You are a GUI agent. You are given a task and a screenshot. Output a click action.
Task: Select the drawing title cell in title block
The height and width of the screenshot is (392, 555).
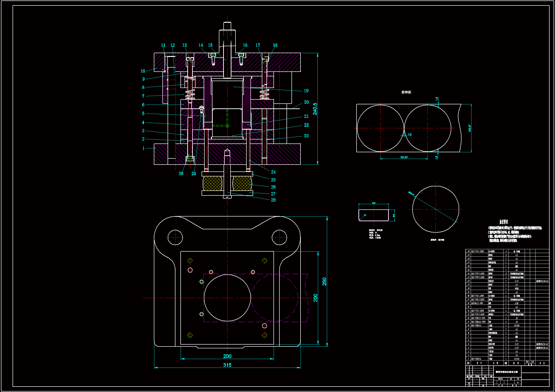[x=507, y=372]
